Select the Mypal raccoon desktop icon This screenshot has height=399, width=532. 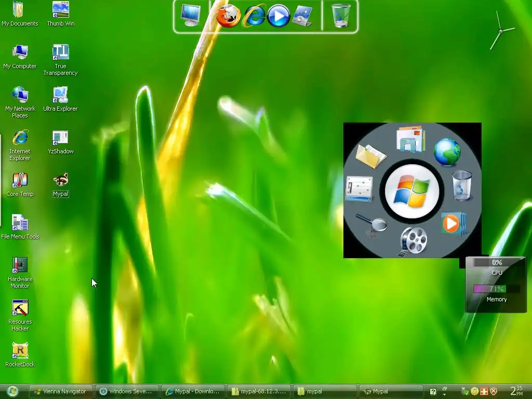click(61, 185)
